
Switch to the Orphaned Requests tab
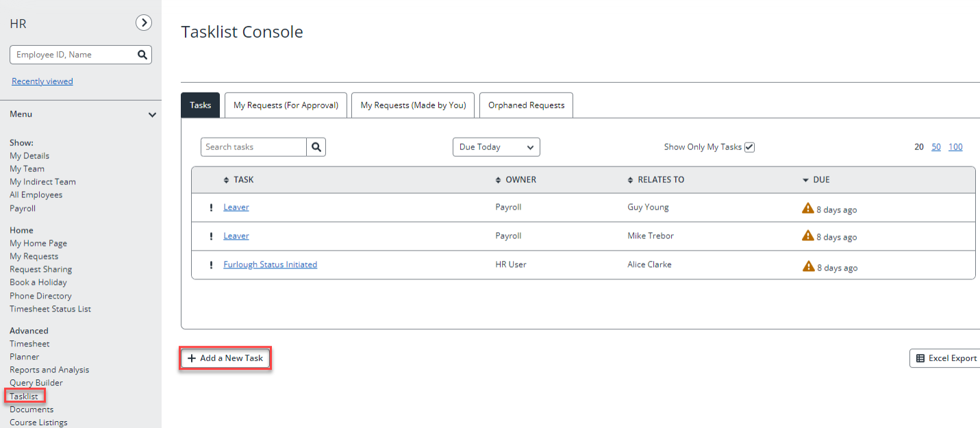(525, 105)
